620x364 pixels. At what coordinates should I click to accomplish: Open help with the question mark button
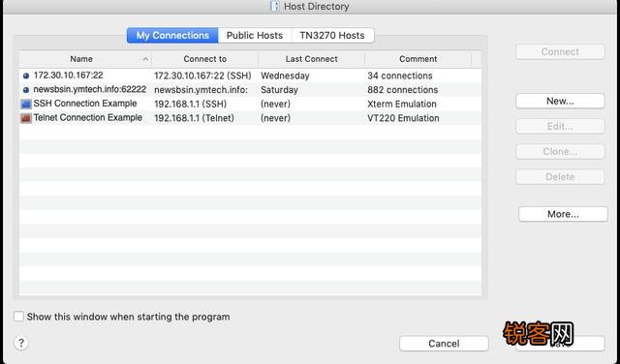[x=21, y=343]
